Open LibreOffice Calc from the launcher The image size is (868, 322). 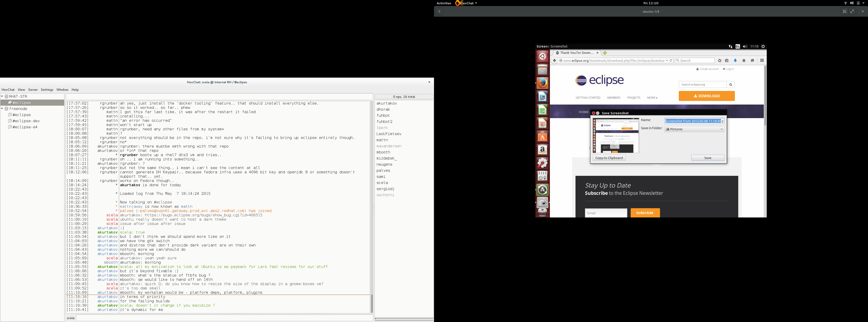coord(542,110)
